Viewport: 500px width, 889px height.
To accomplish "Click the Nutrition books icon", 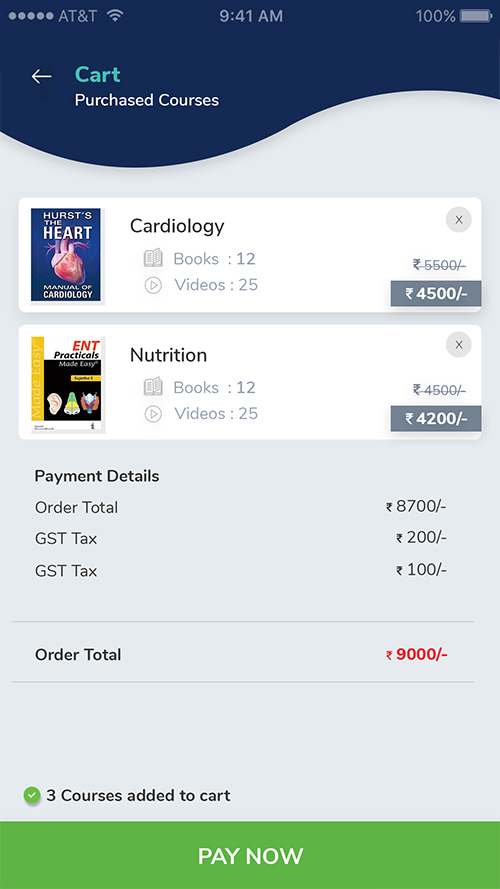I will (153, 387).
